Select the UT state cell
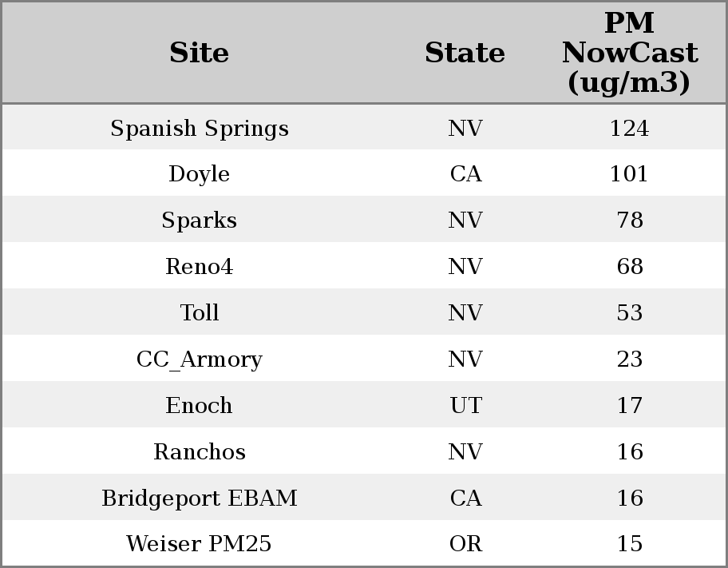 465,406
